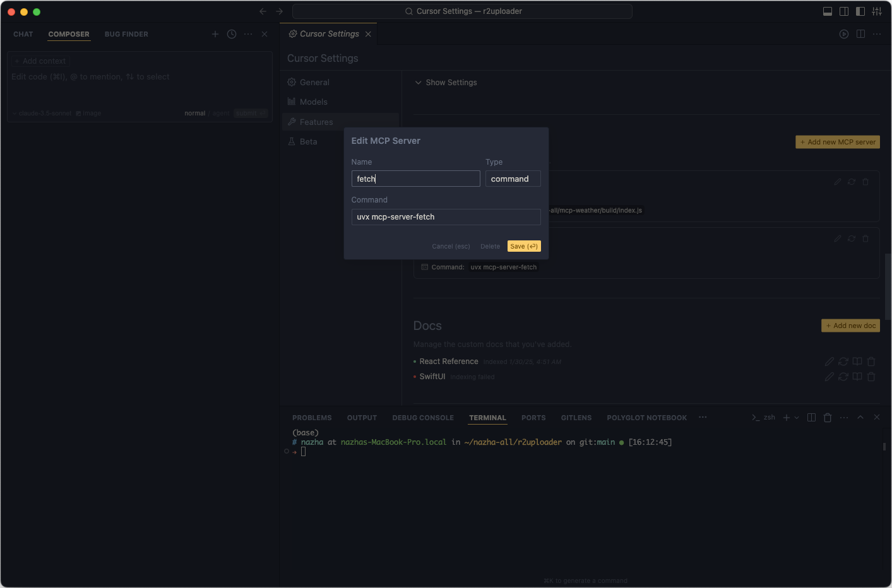
Task: Open composer history clock icon
Action: pyautogui.click(x=232, y=34)
